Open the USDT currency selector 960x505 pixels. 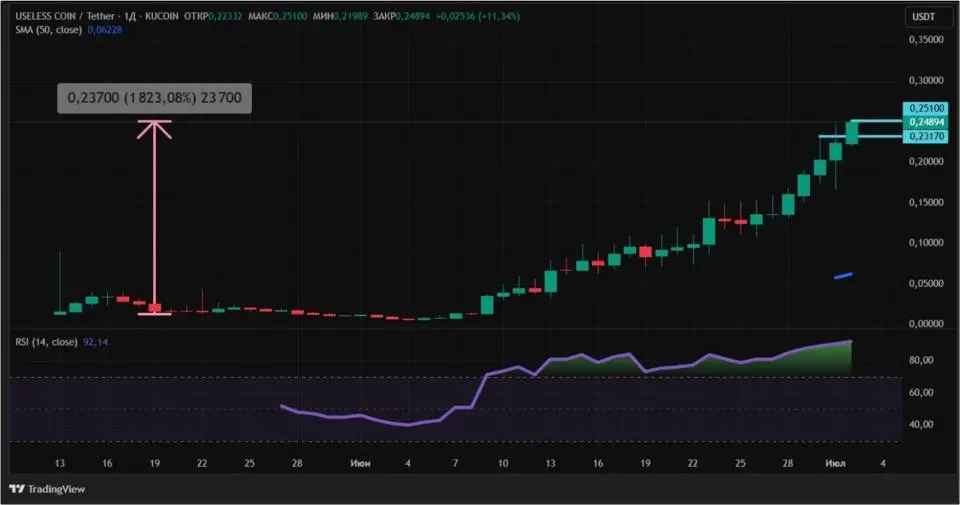pyautogui.click(x=923, y=17)
